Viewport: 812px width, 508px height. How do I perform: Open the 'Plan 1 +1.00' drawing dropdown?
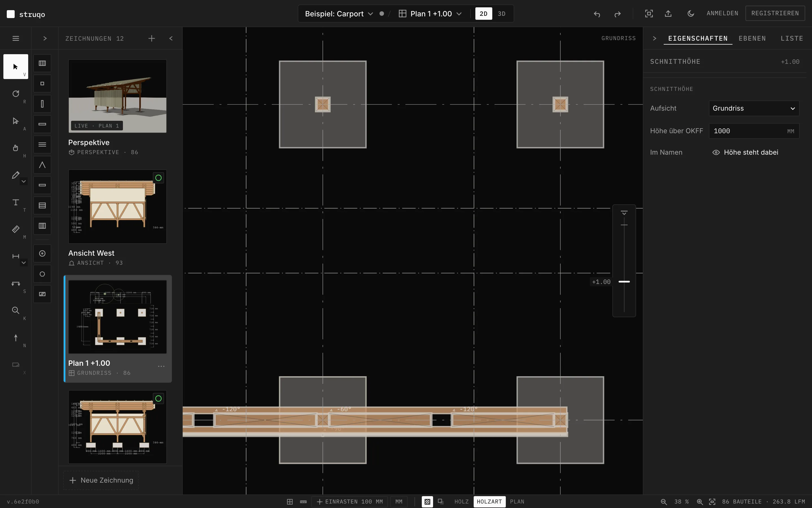[x=430, y=14]
